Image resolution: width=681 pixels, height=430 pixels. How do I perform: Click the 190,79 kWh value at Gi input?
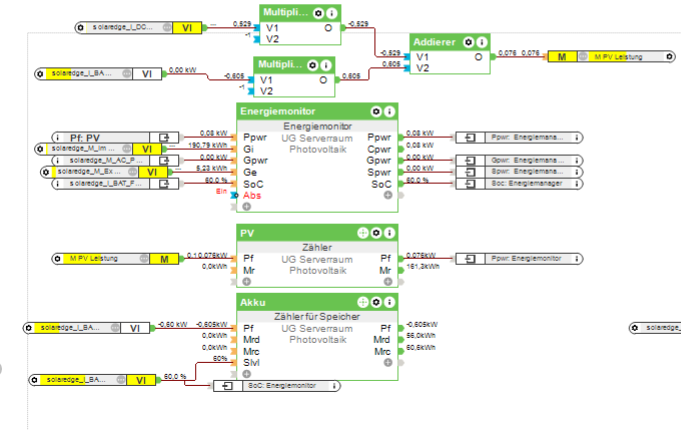pyautogui.click(x=208, y=145)
